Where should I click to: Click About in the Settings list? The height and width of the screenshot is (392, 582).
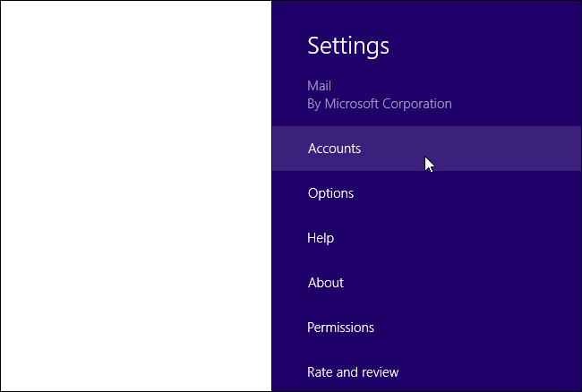click(x=325, y=283)
